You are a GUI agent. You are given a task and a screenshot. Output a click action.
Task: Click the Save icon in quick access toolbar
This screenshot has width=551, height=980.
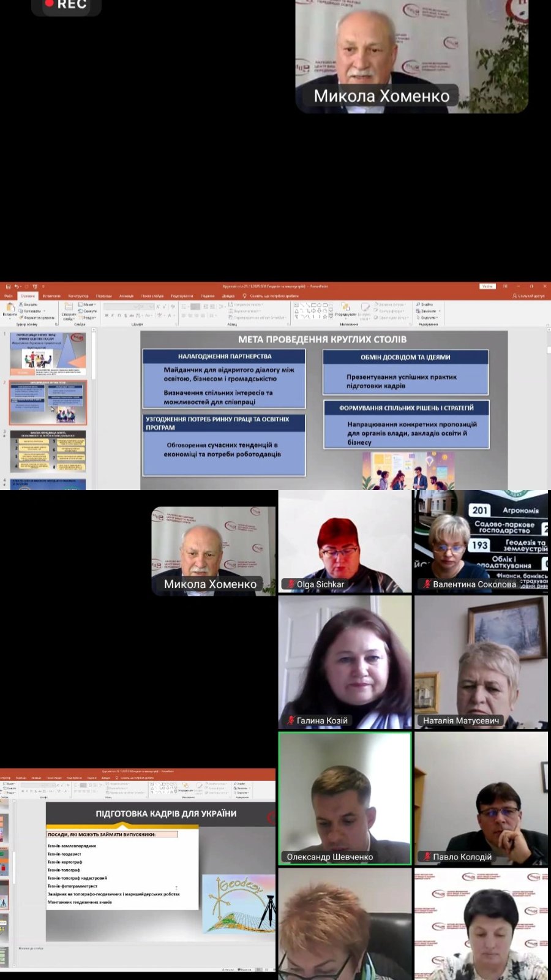coord(8,286)
